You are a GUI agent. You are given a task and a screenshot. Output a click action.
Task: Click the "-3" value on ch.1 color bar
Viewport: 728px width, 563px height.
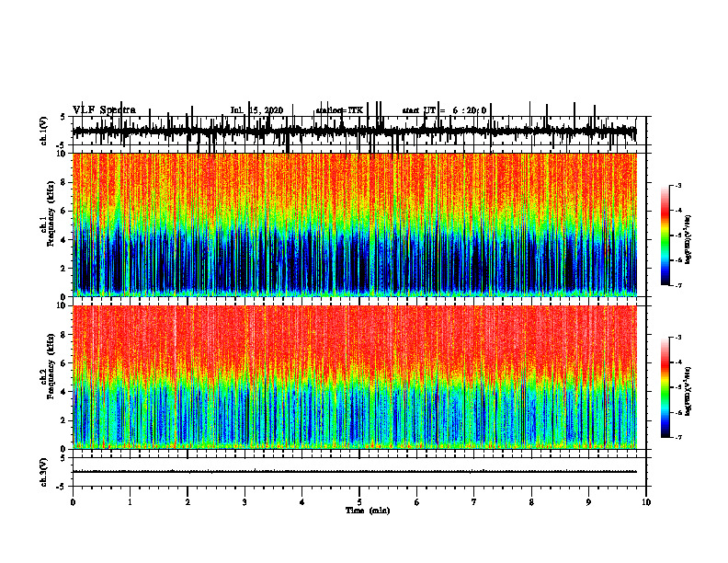678,186
